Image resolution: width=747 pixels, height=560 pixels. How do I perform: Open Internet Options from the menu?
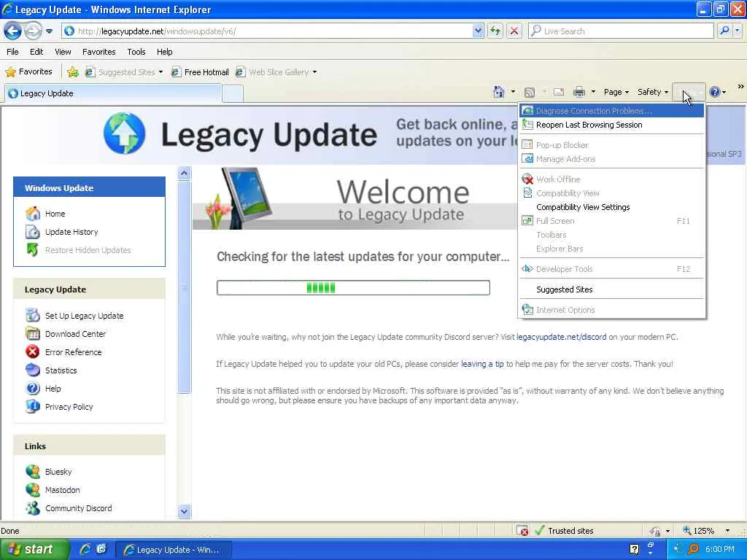[612, 310]
